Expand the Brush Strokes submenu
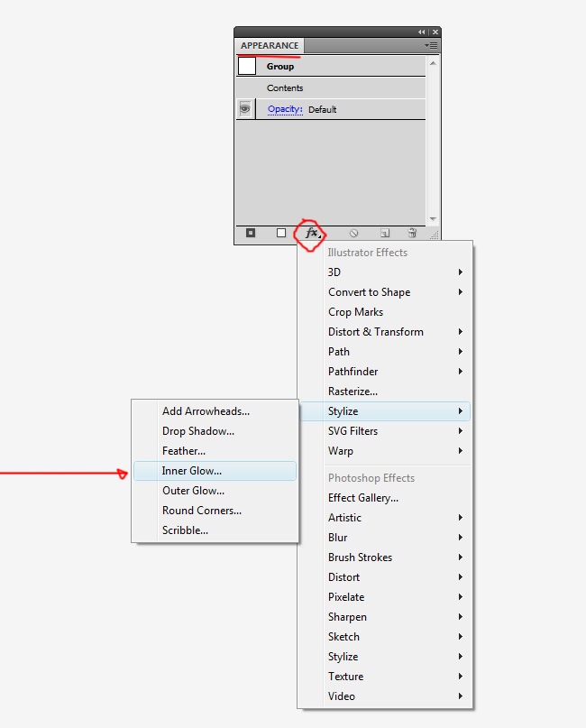 click(x=385, y=558)
